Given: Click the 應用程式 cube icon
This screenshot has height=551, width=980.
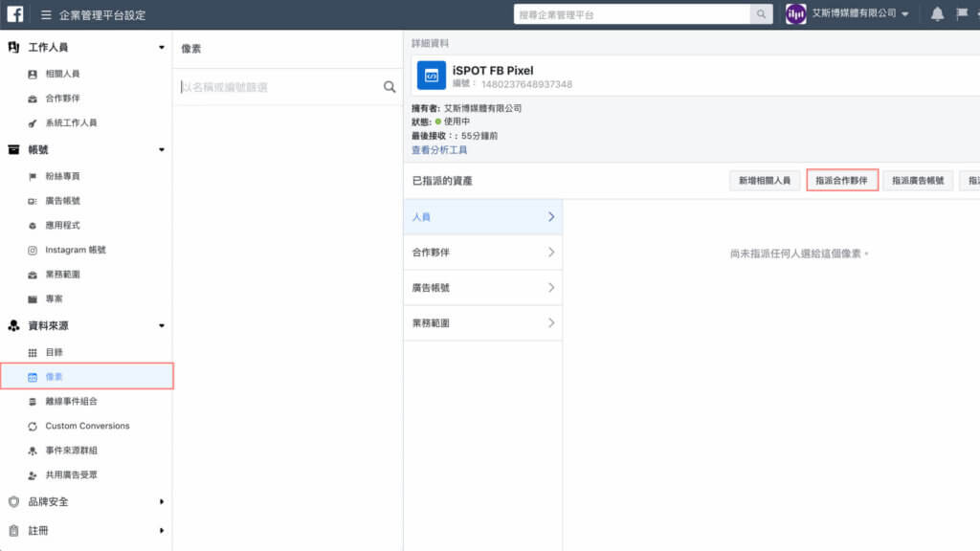Looking at the screenshot, I should pos(33,226).
